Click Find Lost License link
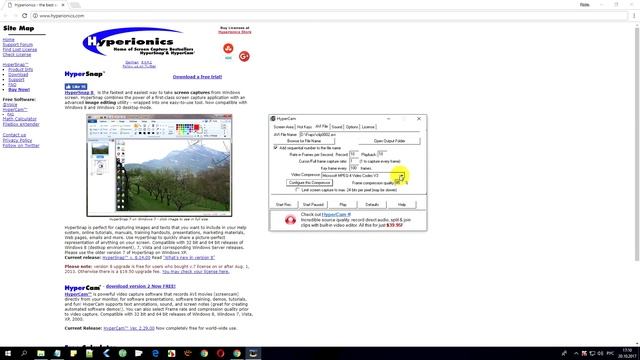 point(20,49)
